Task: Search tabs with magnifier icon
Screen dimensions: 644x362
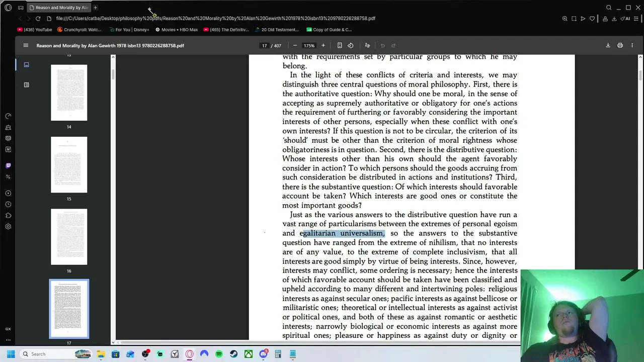Action: 609,8
